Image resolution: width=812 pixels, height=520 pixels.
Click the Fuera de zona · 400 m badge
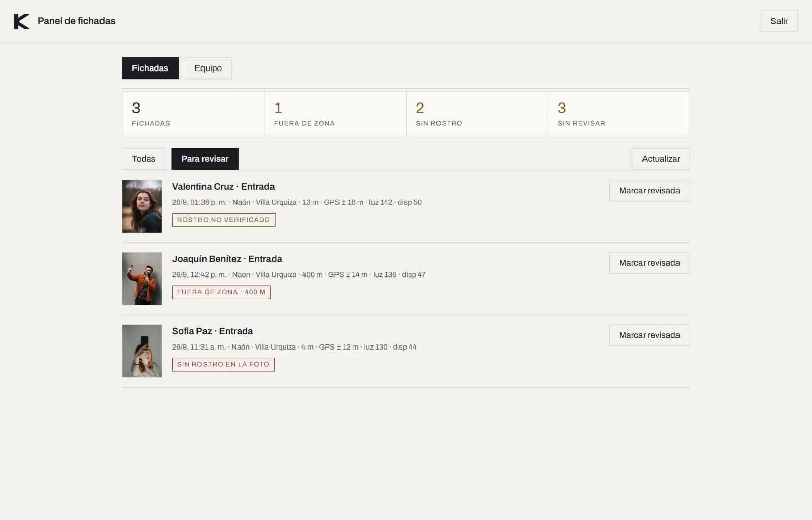click(221, 292)
